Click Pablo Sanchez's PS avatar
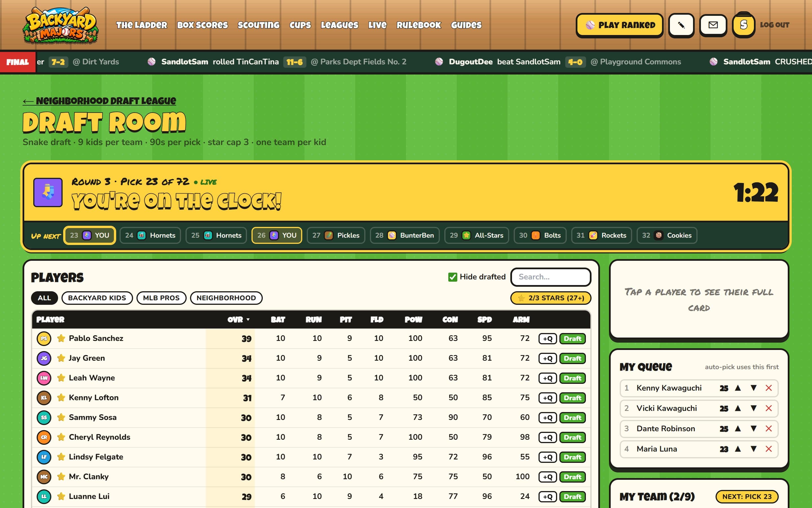Image resolution: width=812 pixels, height=508 pixels. pyautogui.click(x=44, y=338)
